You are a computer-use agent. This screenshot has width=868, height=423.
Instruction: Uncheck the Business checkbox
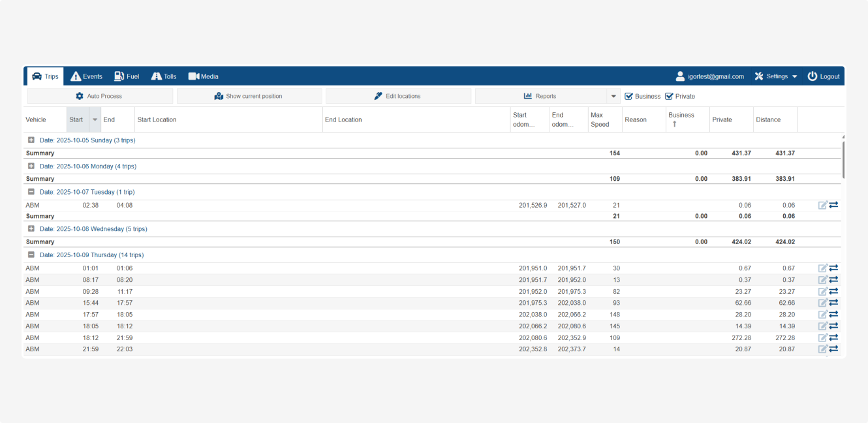(x=629, y=96)
